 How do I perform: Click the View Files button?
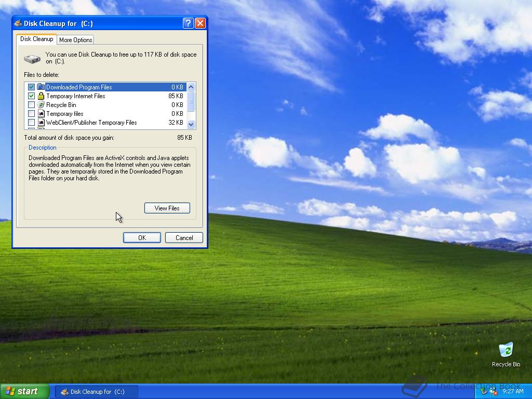[167, 208]
